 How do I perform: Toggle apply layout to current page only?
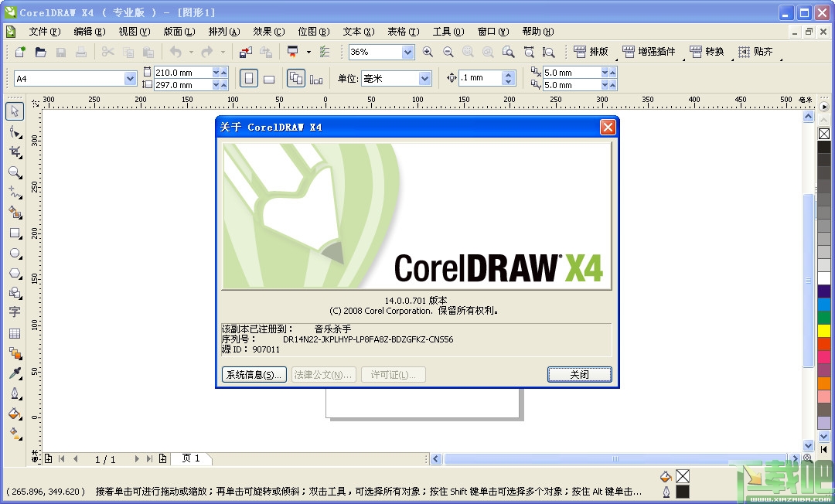(316, 79)
